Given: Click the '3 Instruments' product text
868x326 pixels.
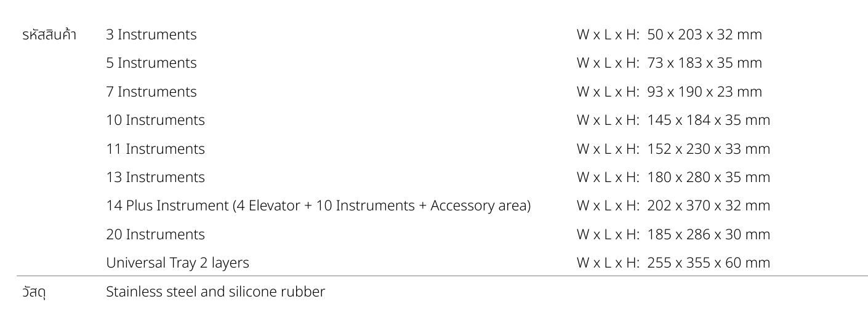Looking at the screenshot, I should point(151,34).
